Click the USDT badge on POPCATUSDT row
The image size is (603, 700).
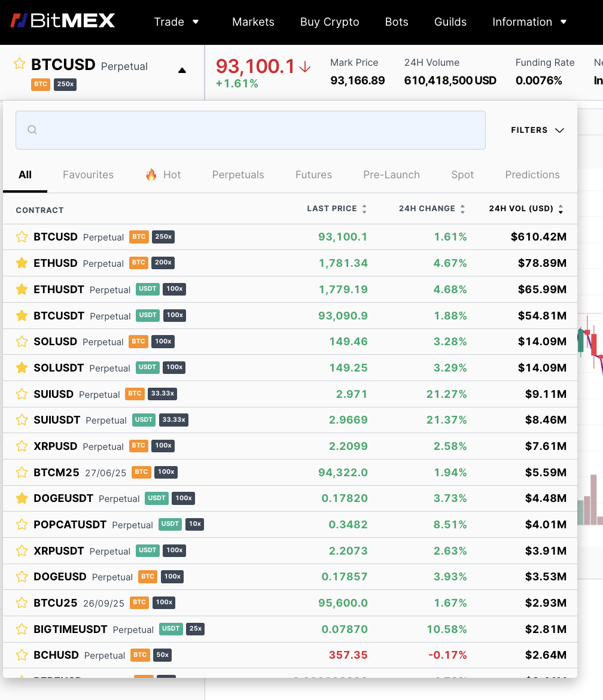click(170, 524)
